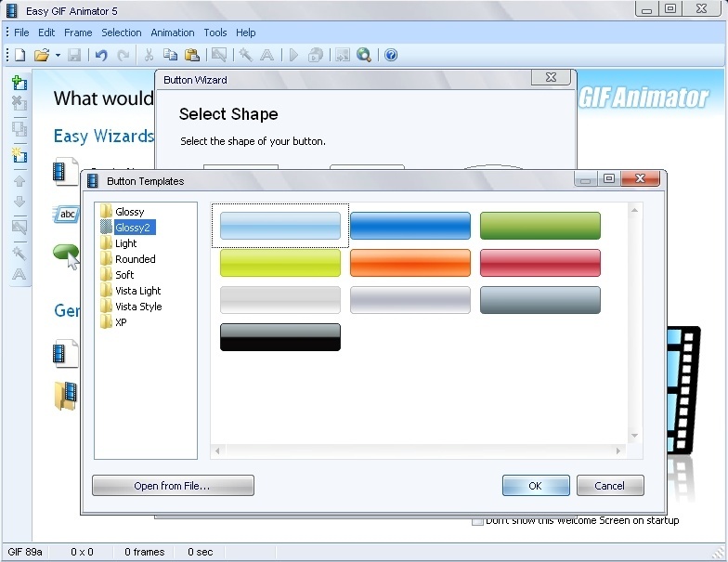Select the Rounded template folder
The width and height of the screenshot is (728, 562).
[x=128, y=259]
